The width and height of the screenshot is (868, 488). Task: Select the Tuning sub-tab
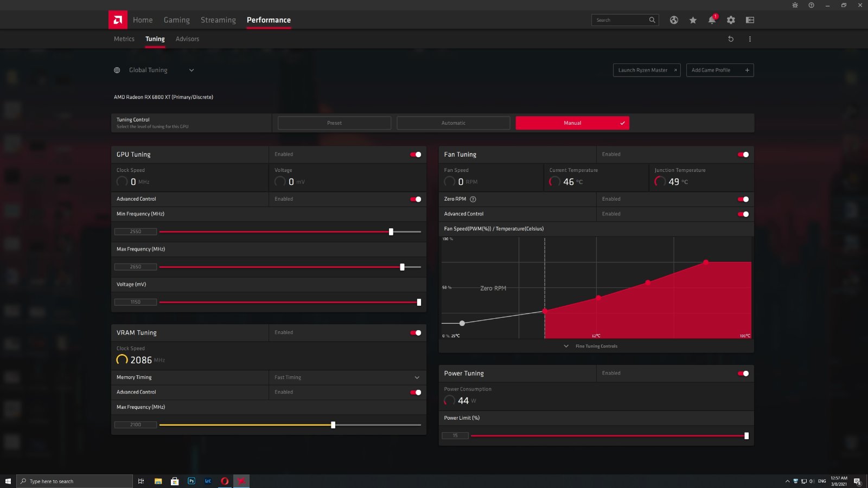click(155, 39)
